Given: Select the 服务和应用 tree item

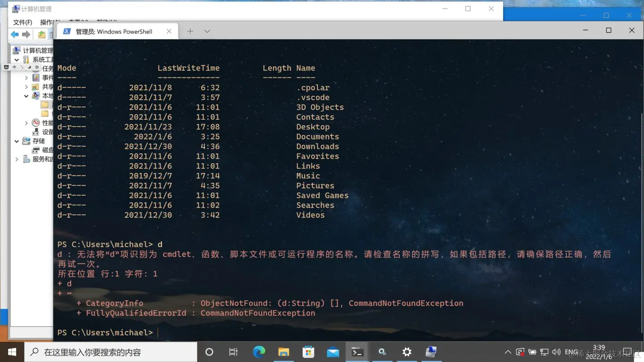Looking at the screenshot, I should (38, 159).
